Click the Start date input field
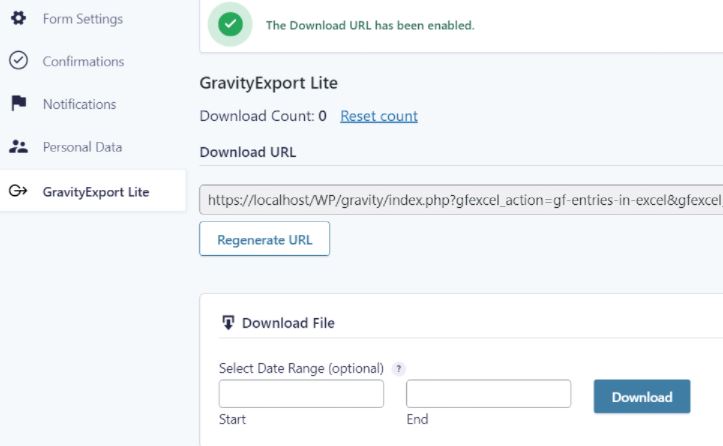Screen dimensions: 723x446 click(301, 393)
